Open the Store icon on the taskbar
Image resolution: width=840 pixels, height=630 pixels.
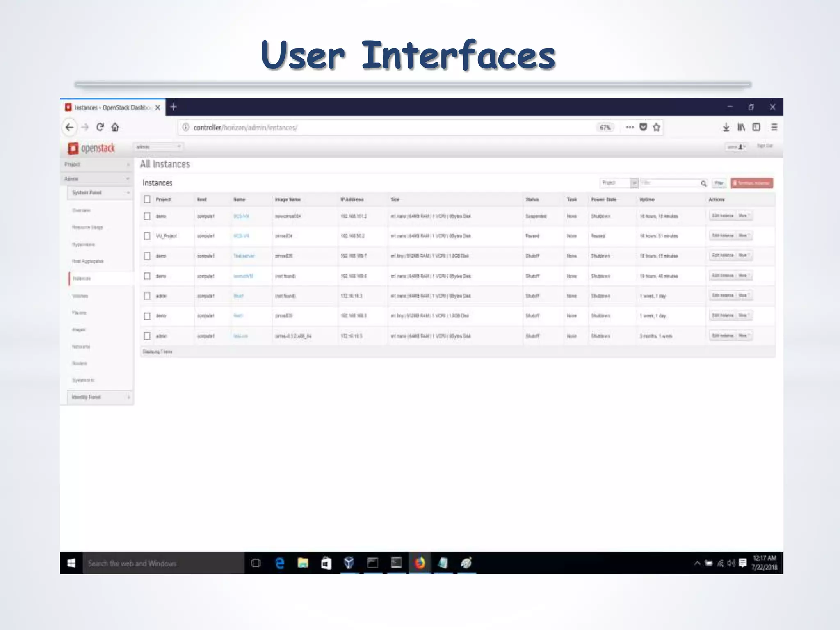(x=326, y=563)
